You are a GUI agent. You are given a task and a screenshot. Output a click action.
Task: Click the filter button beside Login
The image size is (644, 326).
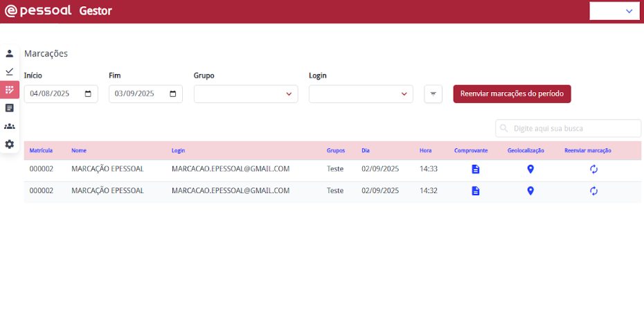(433, 94)
